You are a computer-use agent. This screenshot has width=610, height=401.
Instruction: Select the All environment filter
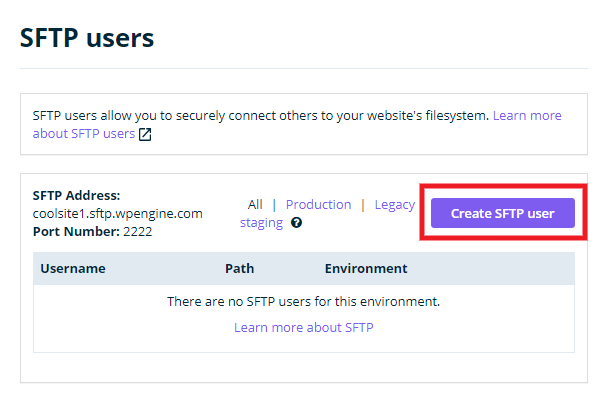tap(255, 204)
